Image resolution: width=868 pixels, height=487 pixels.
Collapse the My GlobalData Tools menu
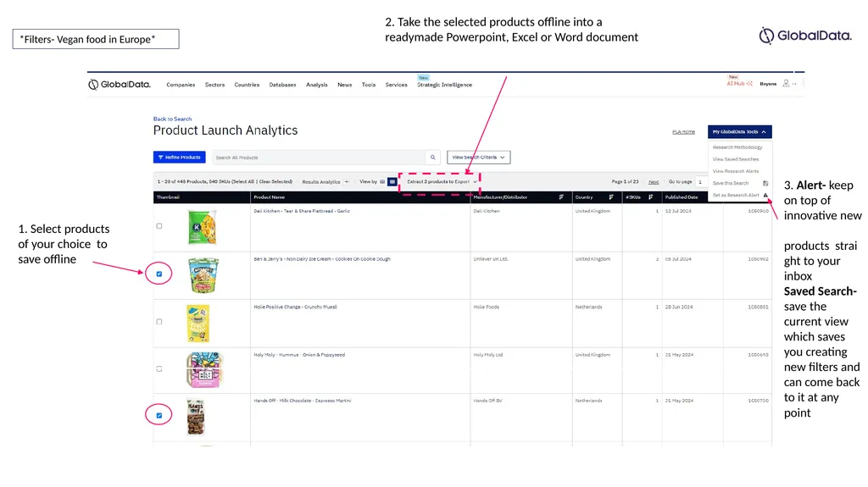[x=739, y=132]
